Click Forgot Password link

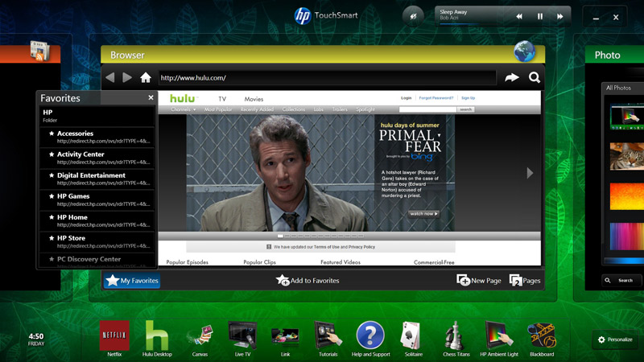coord(436,97)
